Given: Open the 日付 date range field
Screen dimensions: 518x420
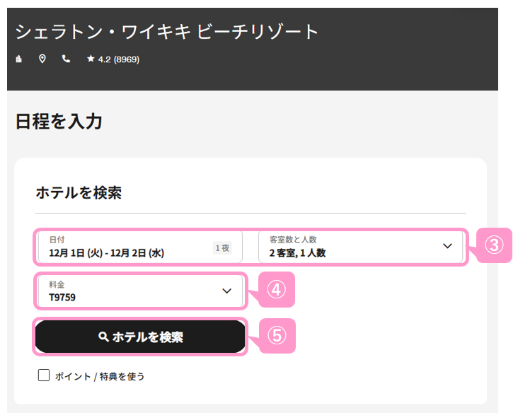Looking at the screenshot, I should [x=140, y=247].
